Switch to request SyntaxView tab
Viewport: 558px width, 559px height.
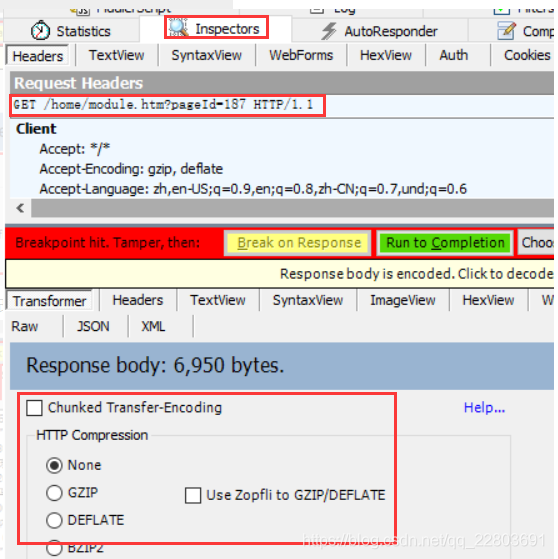tap(206, 55)
